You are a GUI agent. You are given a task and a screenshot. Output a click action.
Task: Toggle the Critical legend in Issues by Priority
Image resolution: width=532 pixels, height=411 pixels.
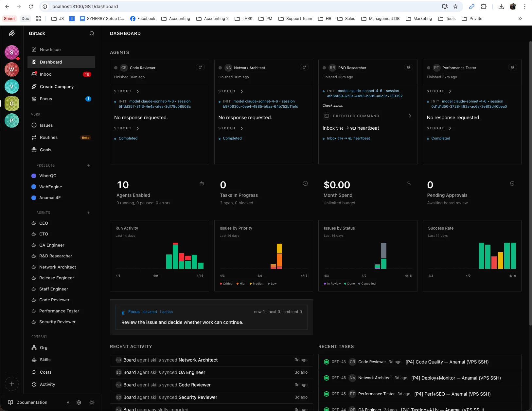point(226,284)
